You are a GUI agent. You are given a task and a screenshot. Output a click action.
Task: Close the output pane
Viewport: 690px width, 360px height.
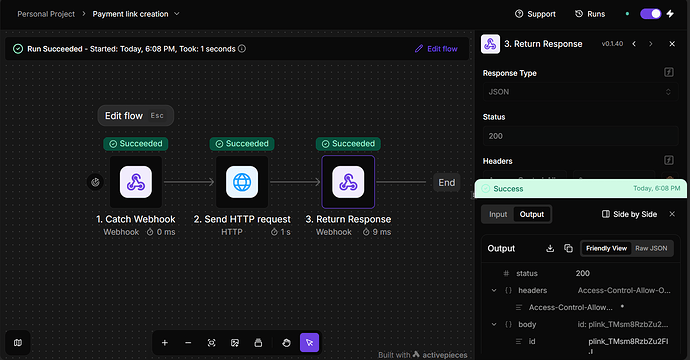click(x=672, y=214)
